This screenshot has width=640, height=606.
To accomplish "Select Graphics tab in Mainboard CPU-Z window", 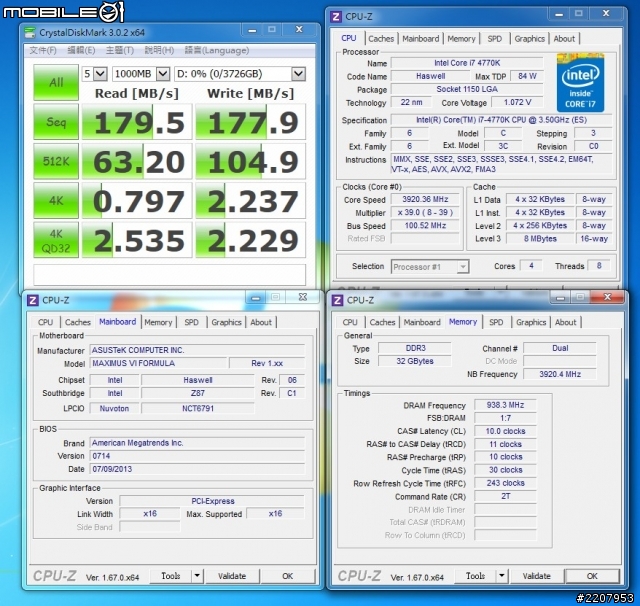I will point(226,322).
